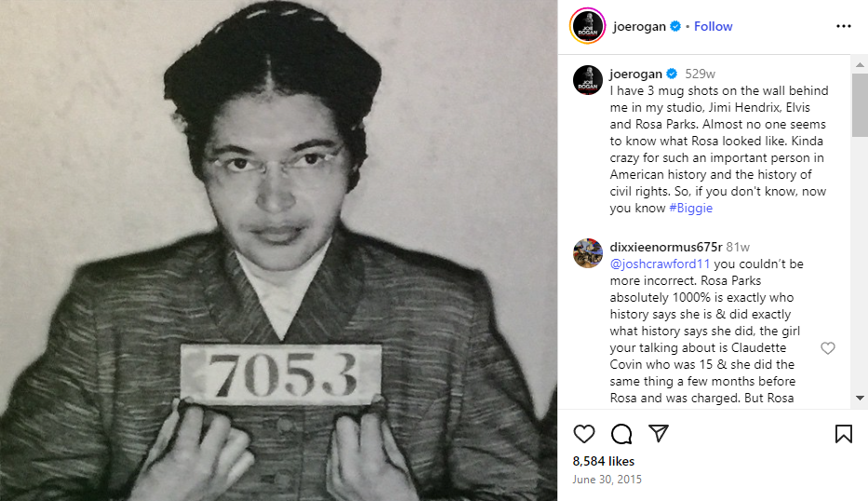This screenshot has width=868, height=501.
Task: Open the #Biggie hashtag link
Action: tap(691, 208)
